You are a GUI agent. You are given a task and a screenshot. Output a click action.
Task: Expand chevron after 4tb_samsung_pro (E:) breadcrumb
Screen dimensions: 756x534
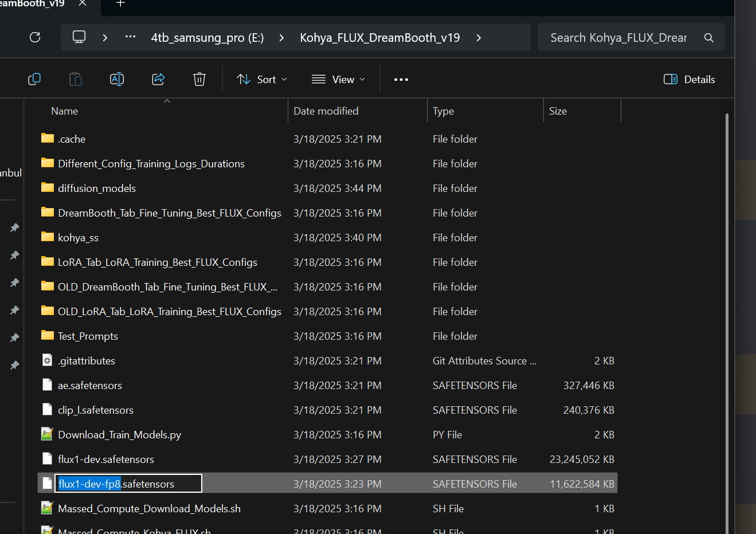point(281,38)
